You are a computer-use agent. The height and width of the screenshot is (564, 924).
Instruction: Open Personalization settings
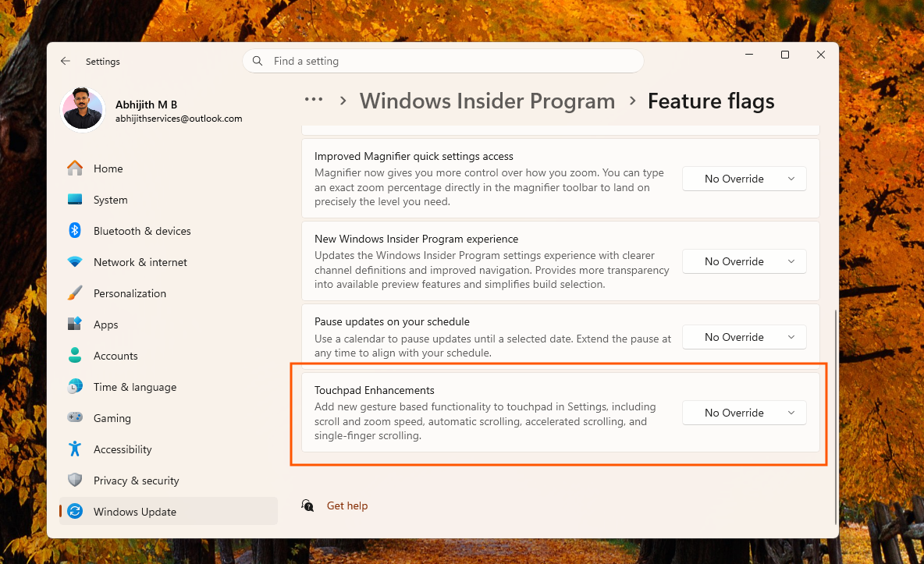pyautogui.click(x=168, y=293)
